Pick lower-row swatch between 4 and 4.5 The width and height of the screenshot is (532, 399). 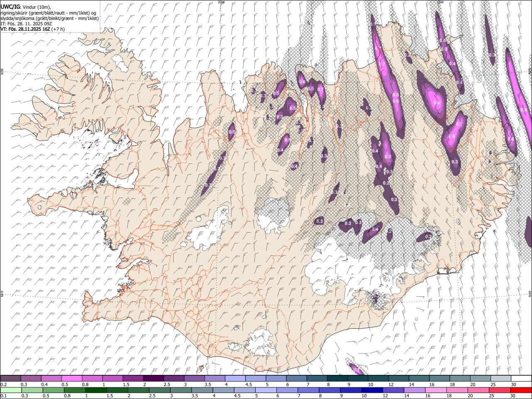click(x=223, y=390)
